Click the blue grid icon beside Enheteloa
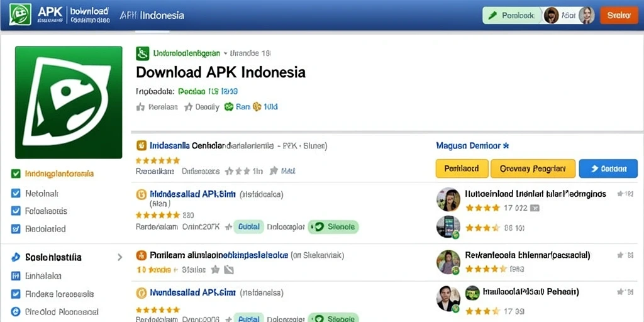Screen dimensions: 644x322 pyautogui.click(x=16, y=275)
